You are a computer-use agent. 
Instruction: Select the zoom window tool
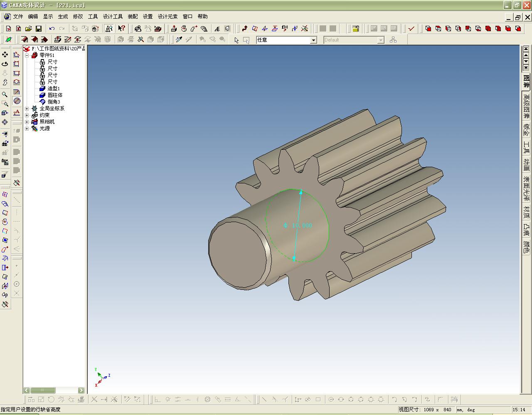(5, 104)
